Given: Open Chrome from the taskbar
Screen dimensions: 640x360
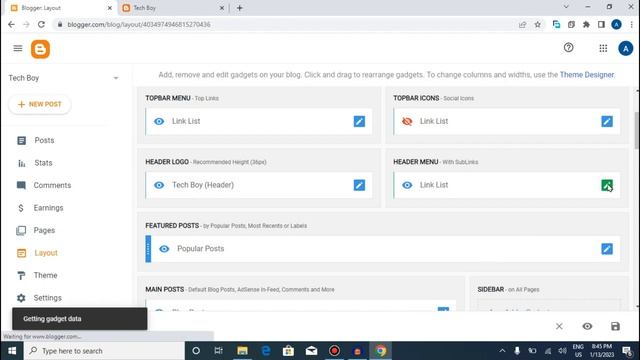Looking at the screenshot, I should pos(380,351).
